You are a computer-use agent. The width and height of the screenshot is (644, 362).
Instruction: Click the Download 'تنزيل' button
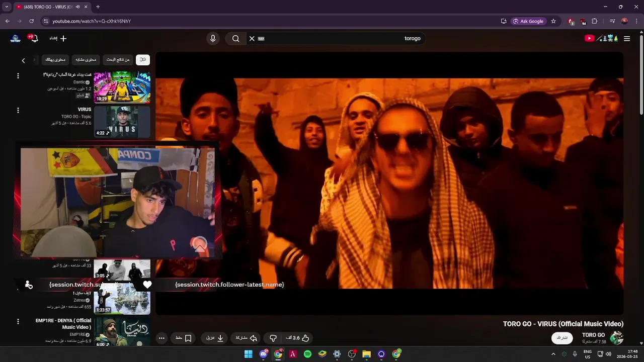pos(215,338)
